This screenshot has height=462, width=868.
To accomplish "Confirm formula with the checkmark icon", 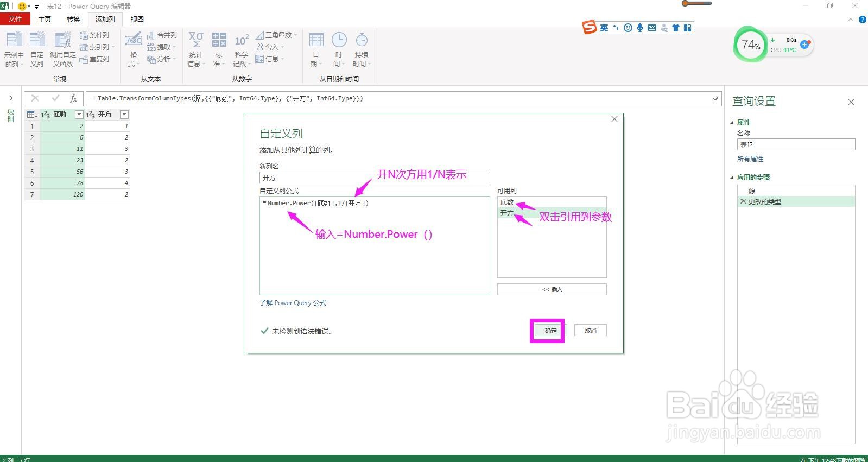I will pos(55,98).
